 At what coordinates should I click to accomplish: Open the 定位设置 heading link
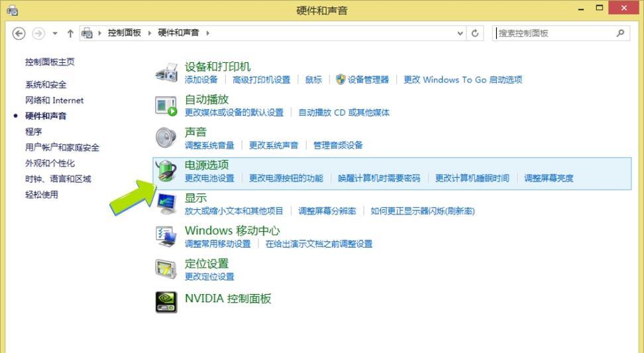tap(207, 264)
